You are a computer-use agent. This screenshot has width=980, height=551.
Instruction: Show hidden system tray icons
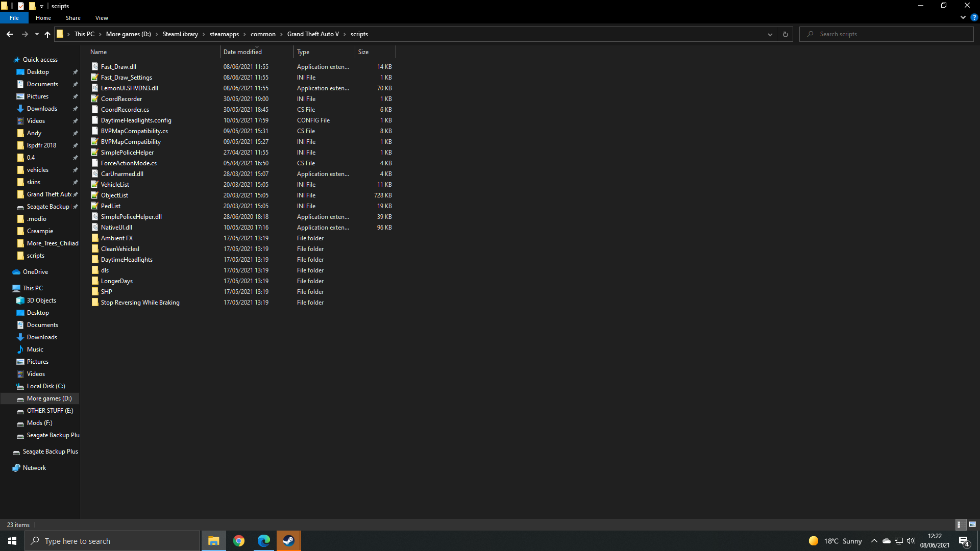pyautogui.click(x=874, y=541)
